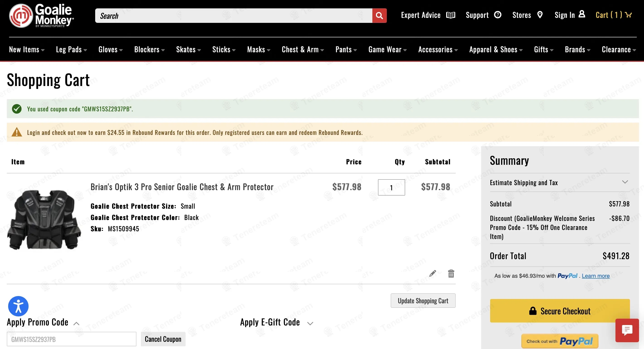Open the Game Wear menu
The image size is (644, 349).
pyautogui.click(x=387, y=49)
